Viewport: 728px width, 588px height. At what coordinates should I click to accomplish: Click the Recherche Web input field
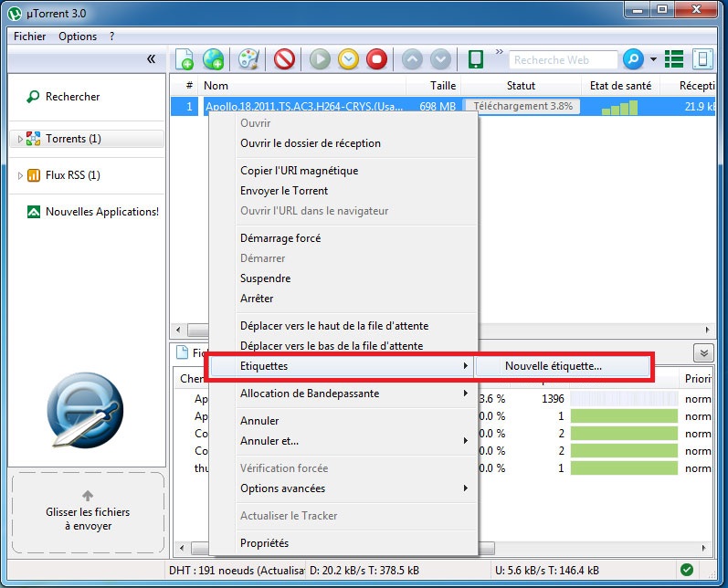[564, 60]
